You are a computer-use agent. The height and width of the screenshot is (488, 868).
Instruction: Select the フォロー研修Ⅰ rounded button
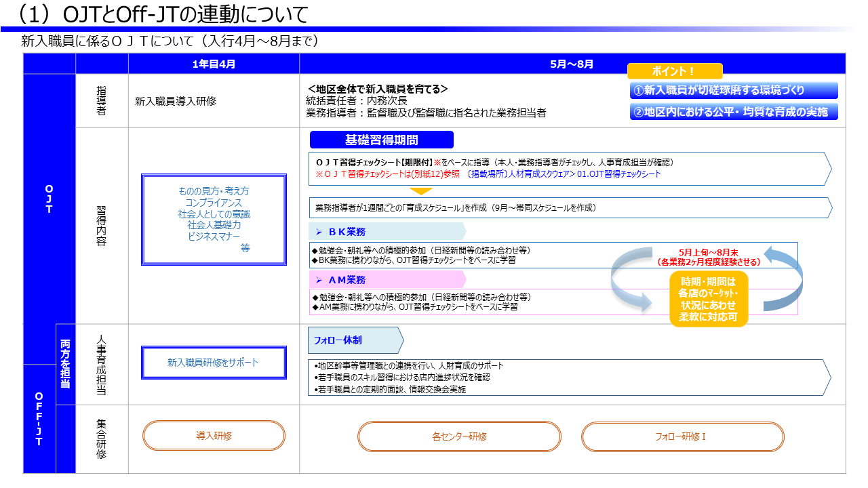(682, 436)
